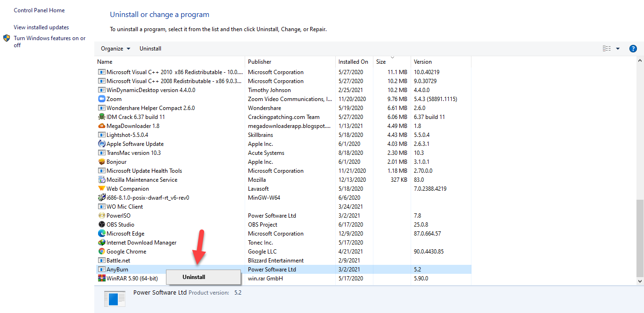Change view using the view layout icon

coord(607,49)
